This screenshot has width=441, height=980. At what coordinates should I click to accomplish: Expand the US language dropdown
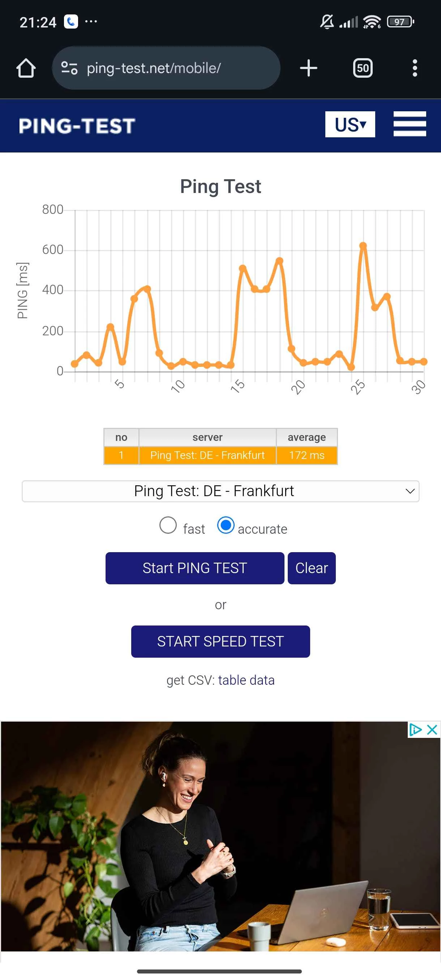[350, 124]
